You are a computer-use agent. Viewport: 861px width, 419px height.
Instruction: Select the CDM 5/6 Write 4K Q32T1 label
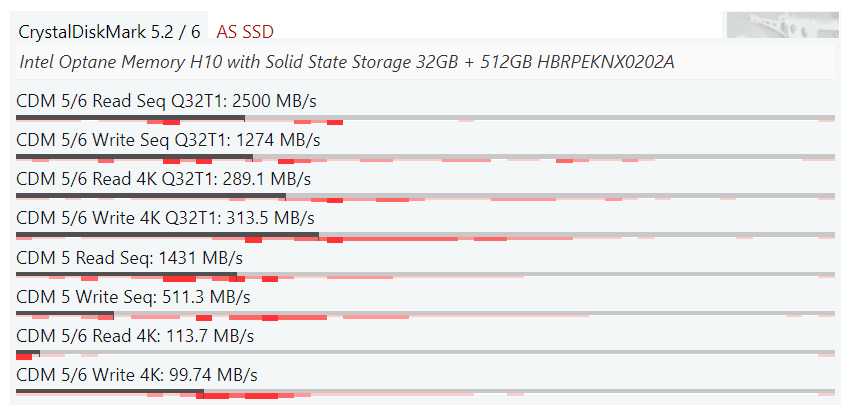165,219
